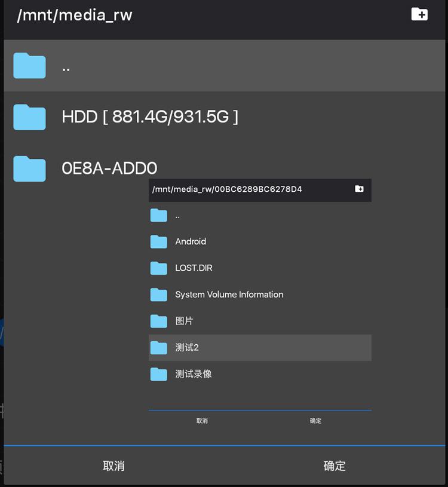448x487 pixels.
Task: Open System Volume Information folder
Action: coord(260,295)
